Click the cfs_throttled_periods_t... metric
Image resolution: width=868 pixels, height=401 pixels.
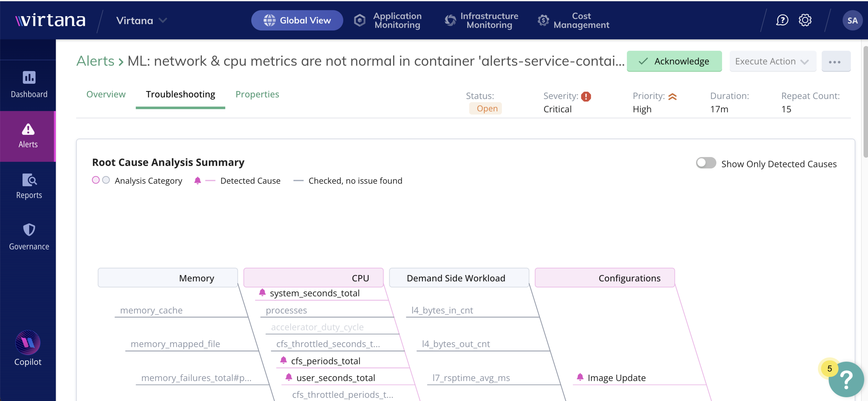[343, 395]
